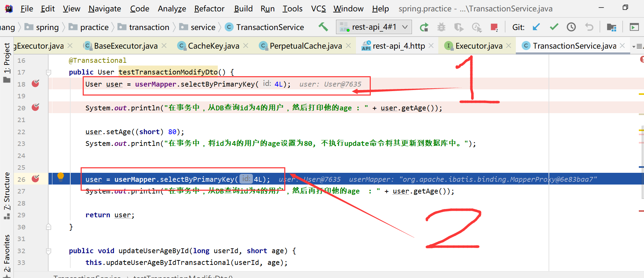Open the Build menu
The image size is (644, 278).
(243, 9)
